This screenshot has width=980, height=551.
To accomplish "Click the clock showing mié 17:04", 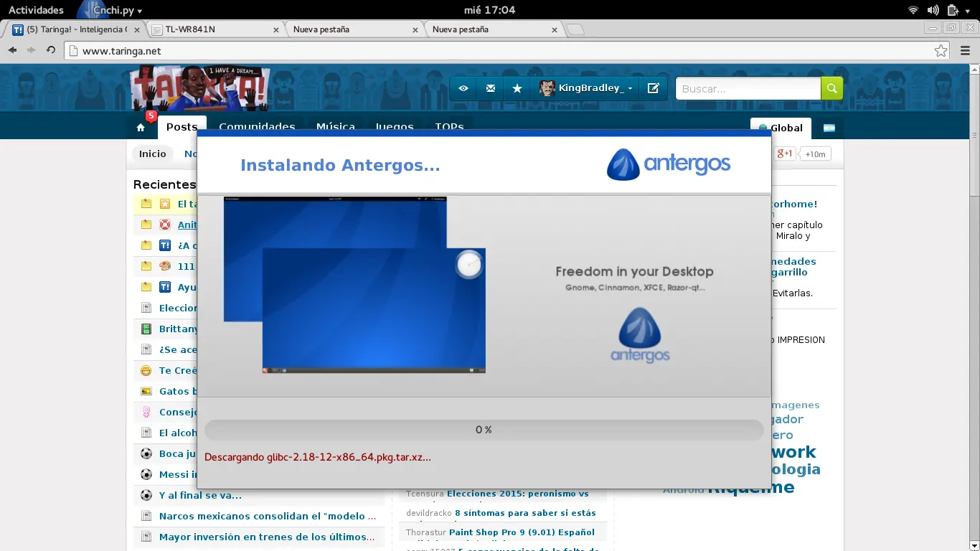I will click(x=490, y=10).
